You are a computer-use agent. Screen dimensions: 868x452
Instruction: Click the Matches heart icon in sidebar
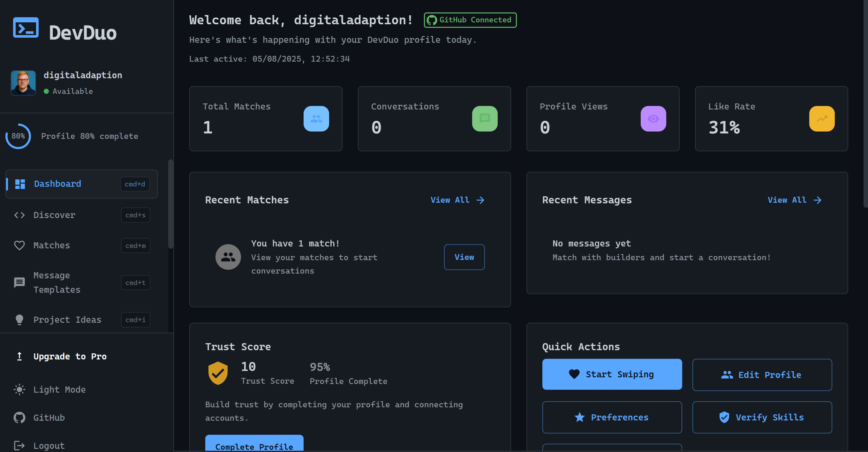[x=19, y=245]
